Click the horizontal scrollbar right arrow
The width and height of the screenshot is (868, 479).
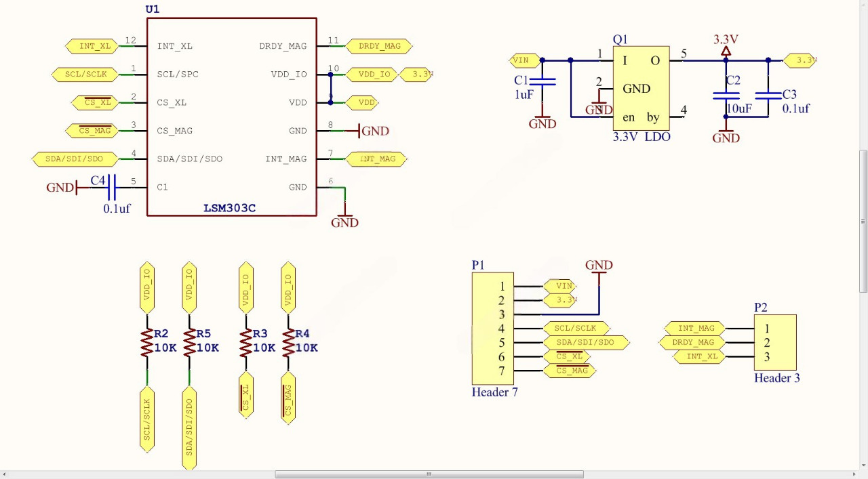pos(854,474)
